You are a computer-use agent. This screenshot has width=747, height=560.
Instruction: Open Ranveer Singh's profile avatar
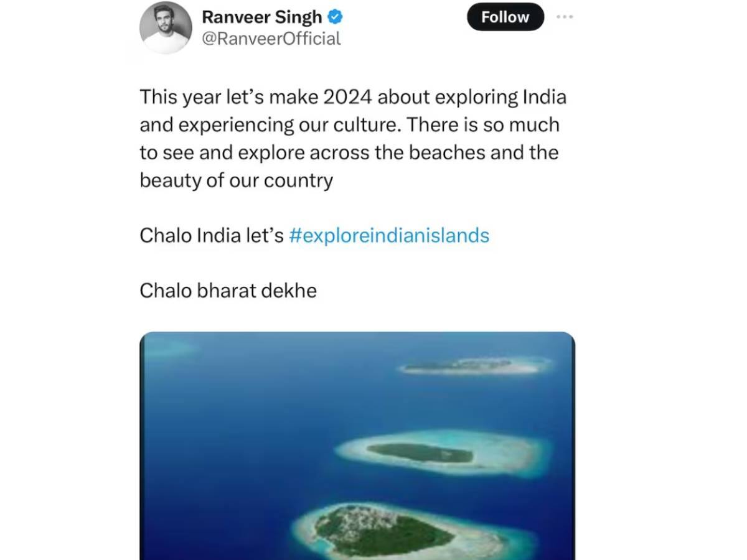click(x=166, y=27)
